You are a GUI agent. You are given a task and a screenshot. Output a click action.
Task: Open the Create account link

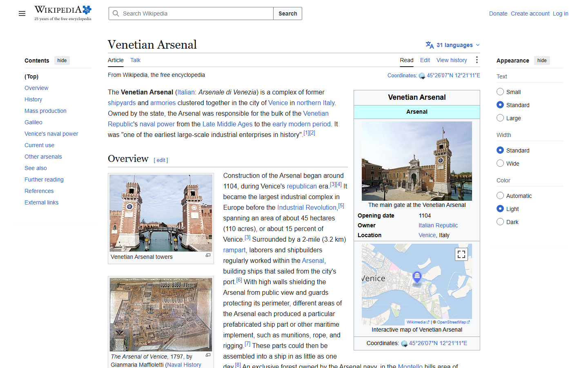530,13
